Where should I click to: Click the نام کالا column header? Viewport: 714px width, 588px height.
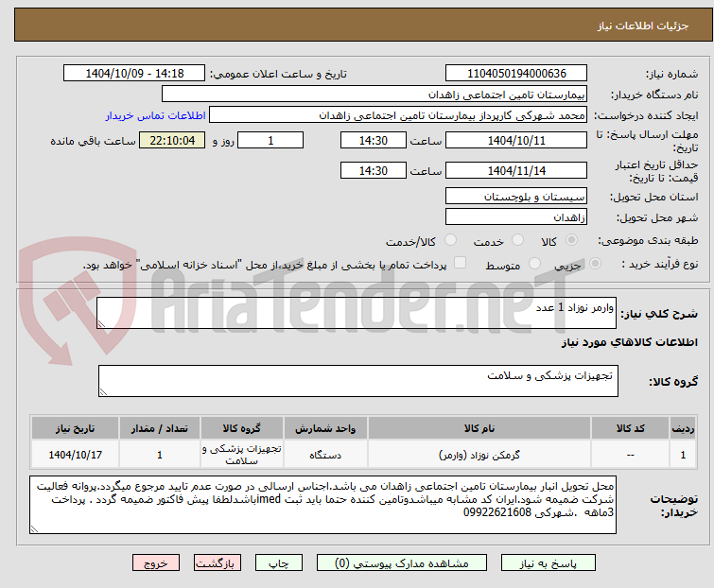(479, 428)
